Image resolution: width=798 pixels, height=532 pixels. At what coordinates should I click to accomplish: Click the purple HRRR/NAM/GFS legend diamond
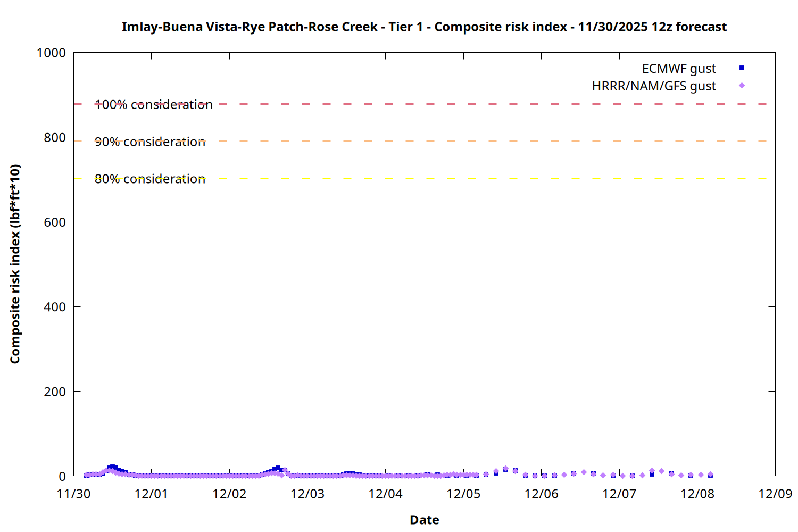[742, 86]
